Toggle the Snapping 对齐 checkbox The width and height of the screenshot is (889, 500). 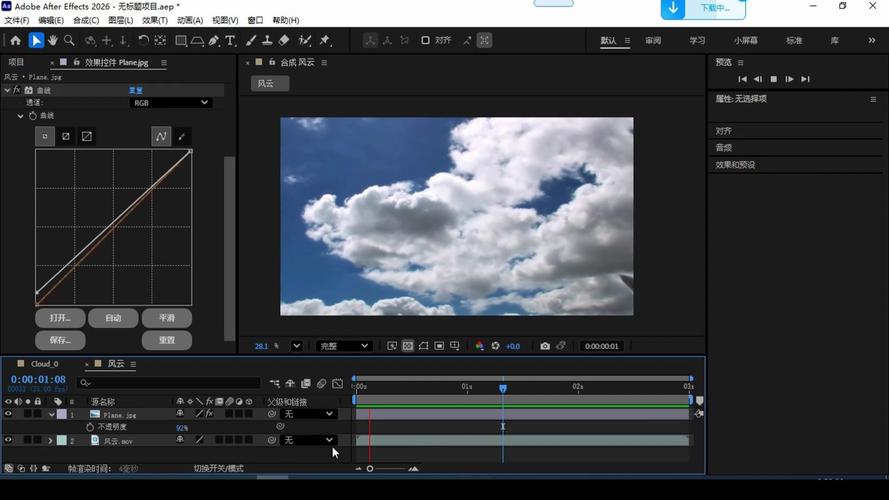425,40
